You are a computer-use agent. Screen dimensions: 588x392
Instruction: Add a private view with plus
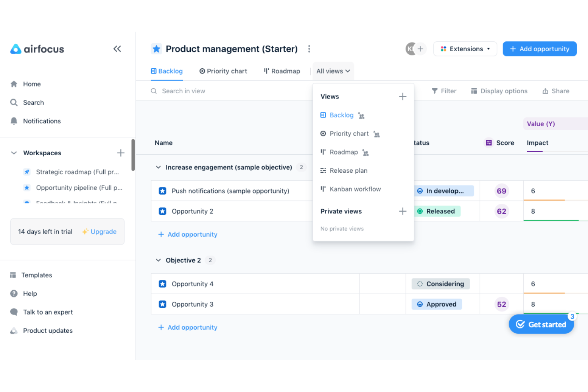click(x=402, y=211)
